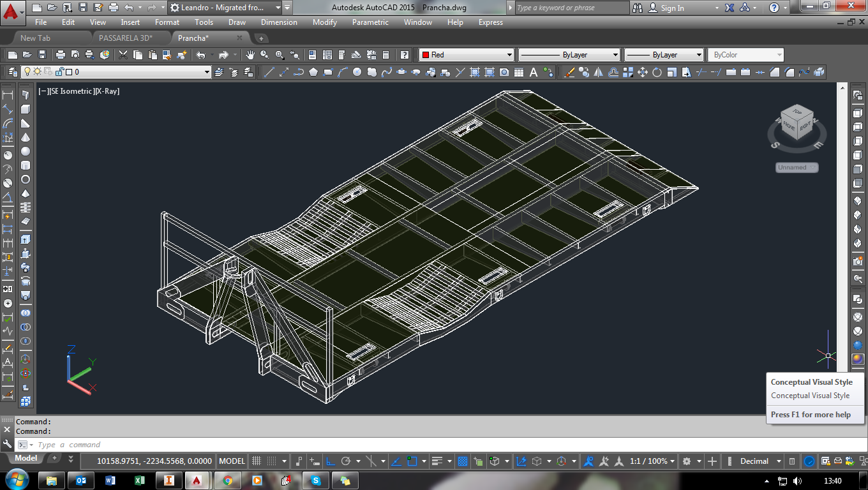868x490 pixels.
Task: Activate the Pan hand tool
Action: [x=250, y=55]
